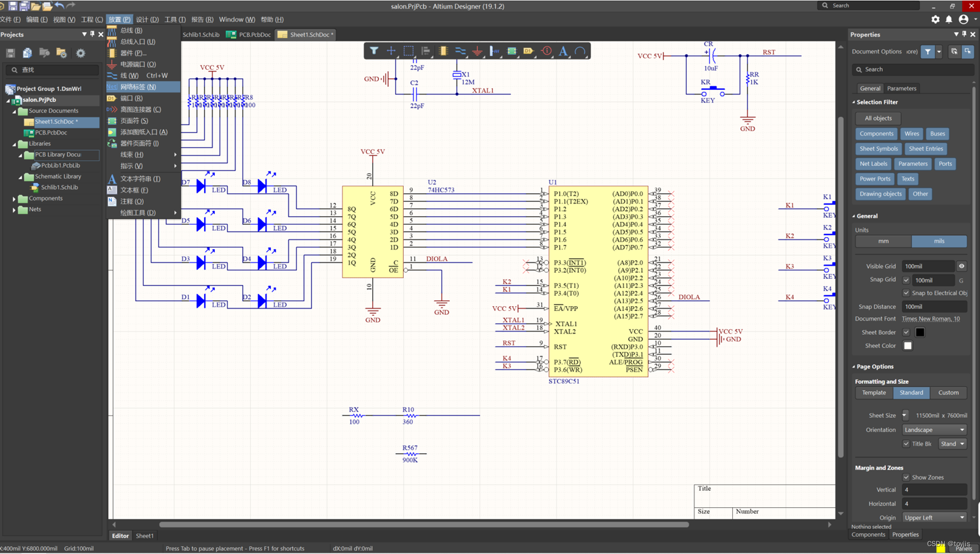The image size is (980, 554).
Task: Click the red parameter set directive icon
Action: (x=546, y=51)
